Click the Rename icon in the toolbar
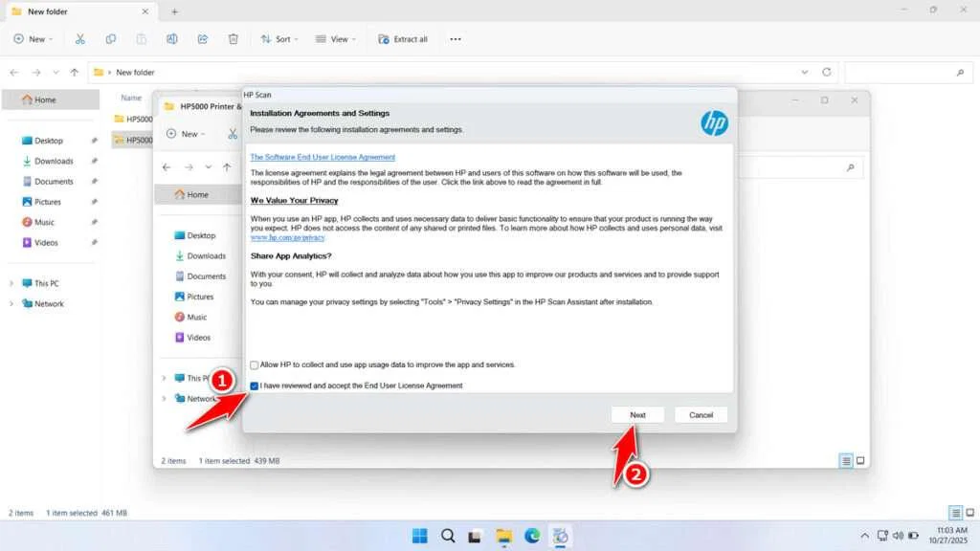This screenshot has height=551, width=980. (x=172, y=39)
